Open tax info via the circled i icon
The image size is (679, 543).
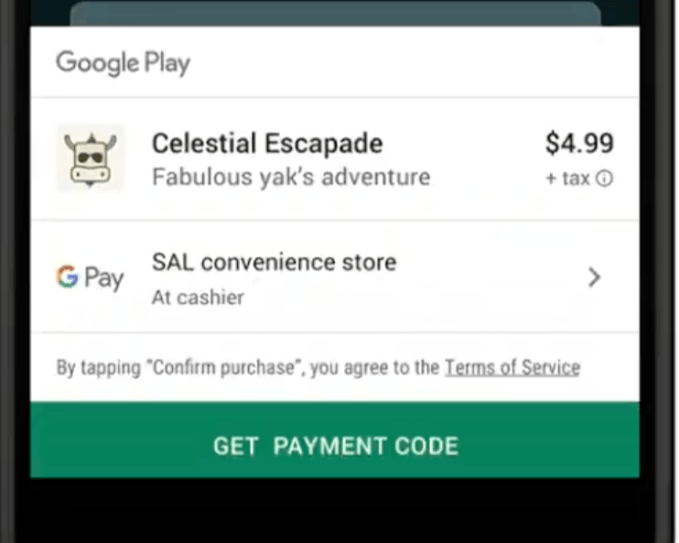[605, 178]
